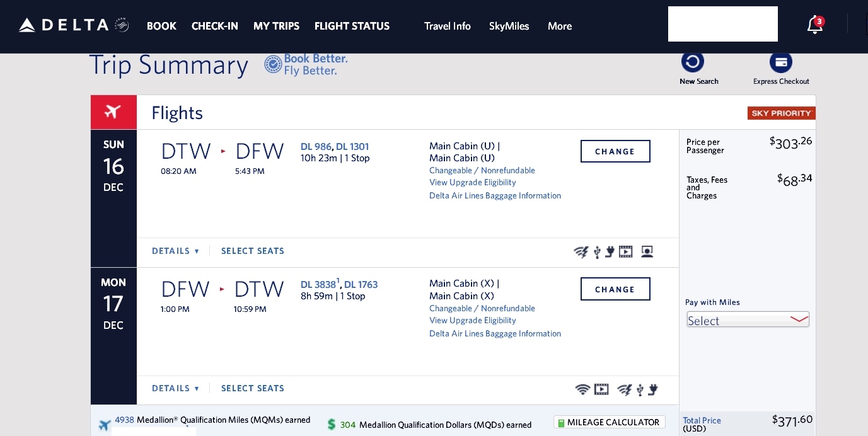Click SELECT SEATS for the Monday flight

click(x=253, y=388)
